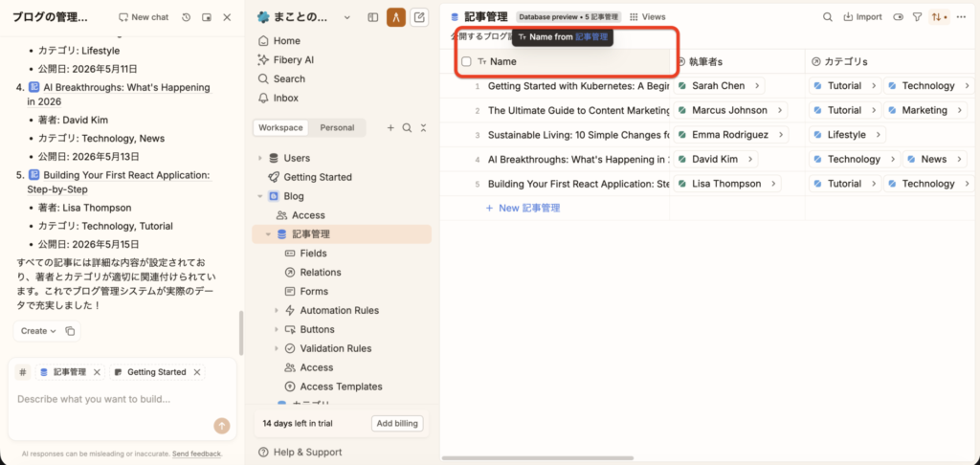Tick the Name column select-all checkbox
Screen dimensions: 980x465
466,61
